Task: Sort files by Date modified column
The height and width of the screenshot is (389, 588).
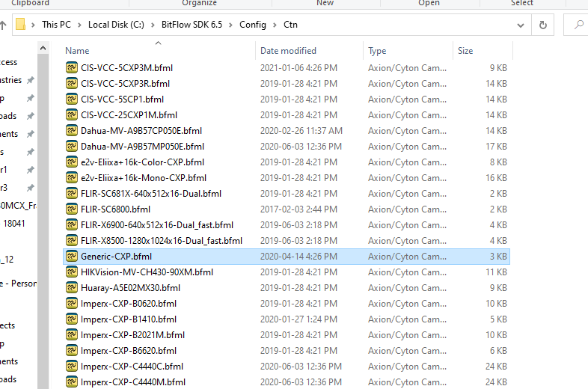Action: (x=288, y=51)
